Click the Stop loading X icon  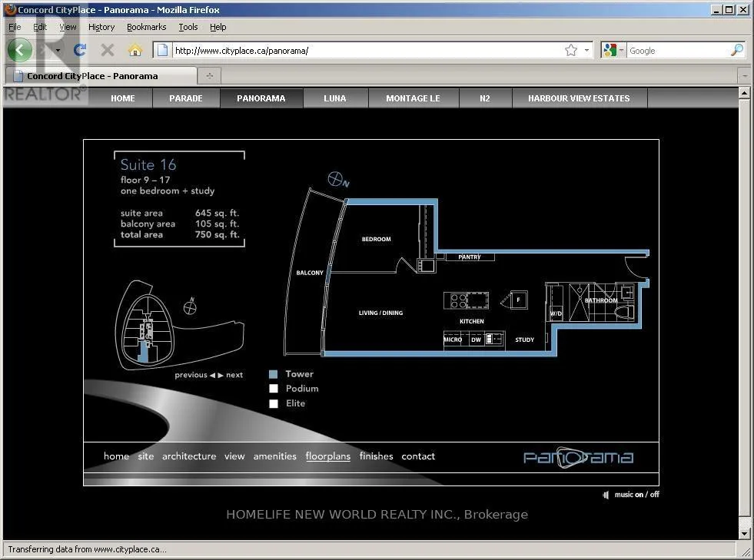[108, 51]
